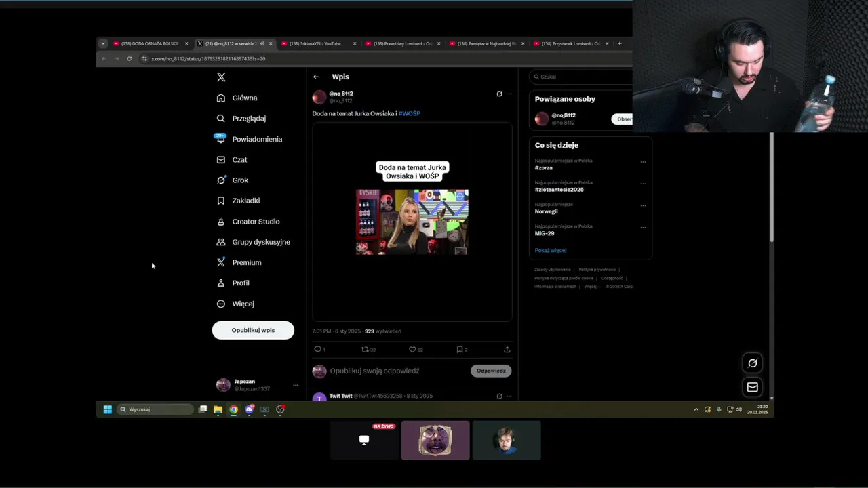The image size is (868, 488).
Task: Open the three-dot menu on the main post
Action: (x=509, y=94)
